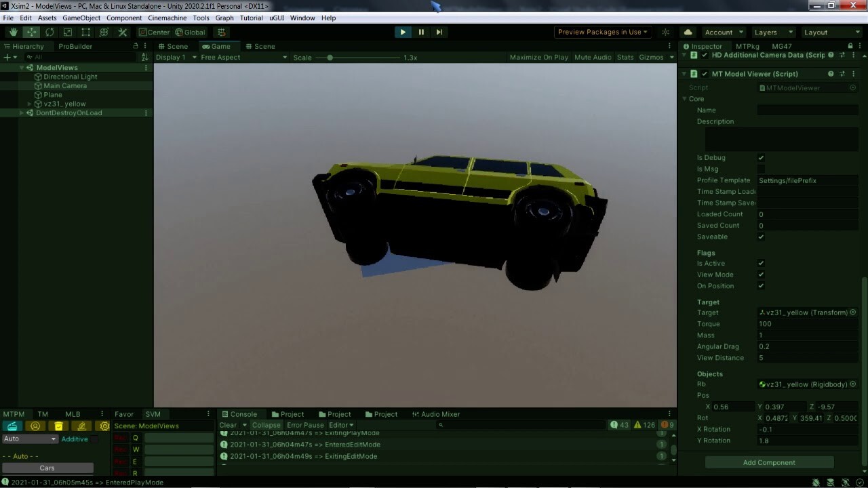Click the trash icon in the MTPM panel
The height and width of the screenshot is (488, 868).
(58, 426)
